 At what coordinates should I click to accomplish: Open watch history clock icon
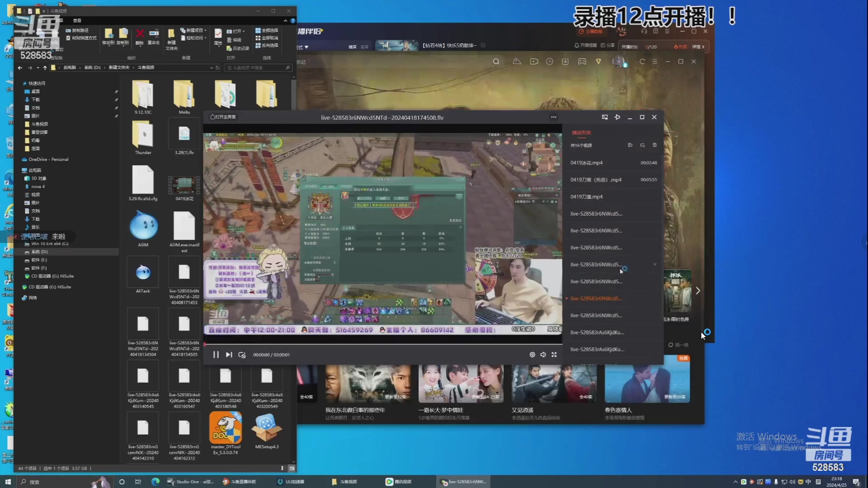(550, 61)
